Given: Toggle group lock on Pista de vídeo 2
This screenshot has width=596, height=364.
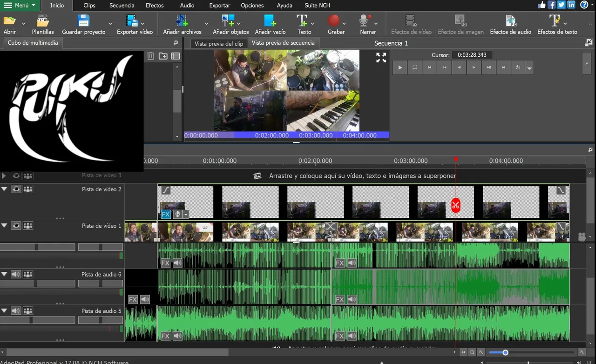Looking at the screenshot, I should tap(28, 189).
